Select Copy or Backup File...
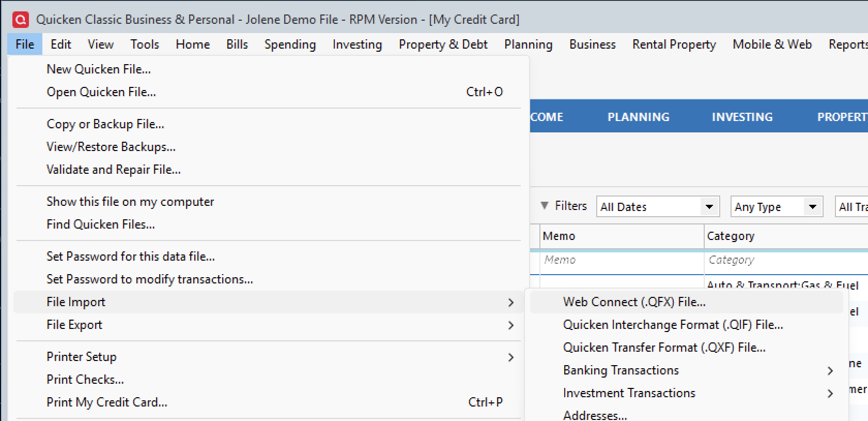The height and width of the screenshot is (421, 868). pos(269,124)
